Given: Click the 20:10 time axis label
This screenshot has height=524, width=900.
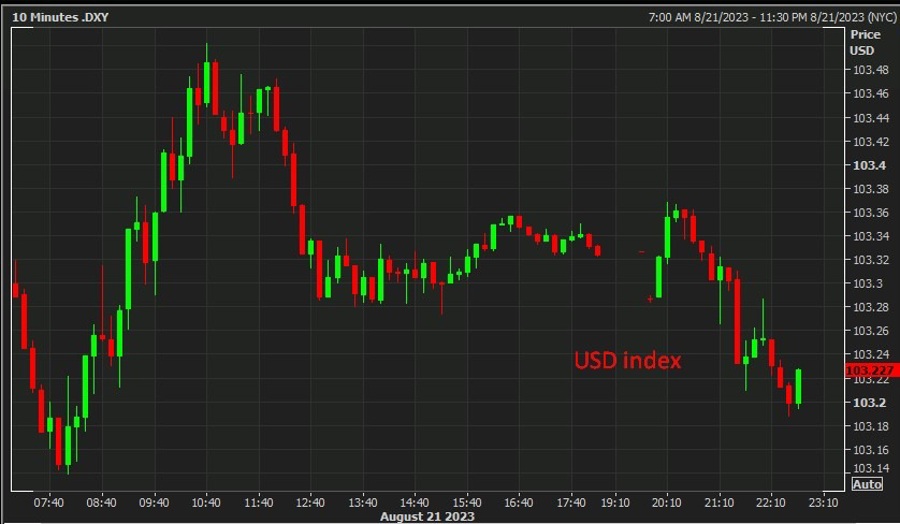Looking at the screenshot, I should [x=666, y=503].
